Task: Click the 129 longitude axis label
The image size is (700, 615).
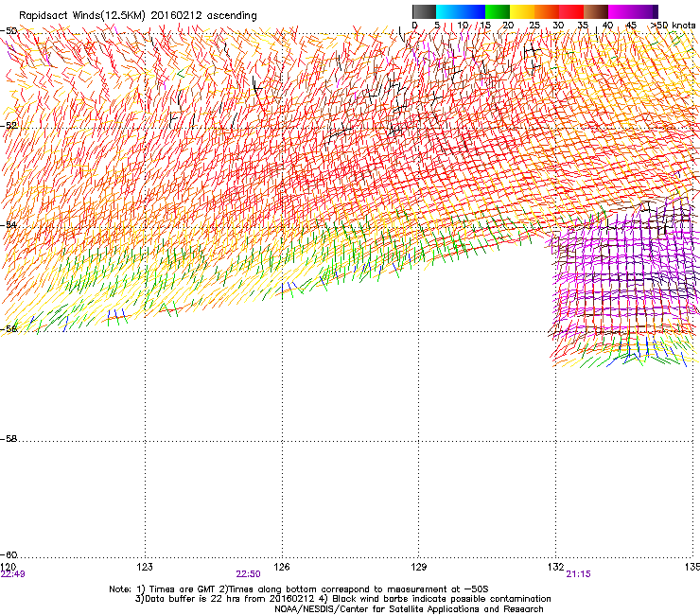Action: (419, 567)
